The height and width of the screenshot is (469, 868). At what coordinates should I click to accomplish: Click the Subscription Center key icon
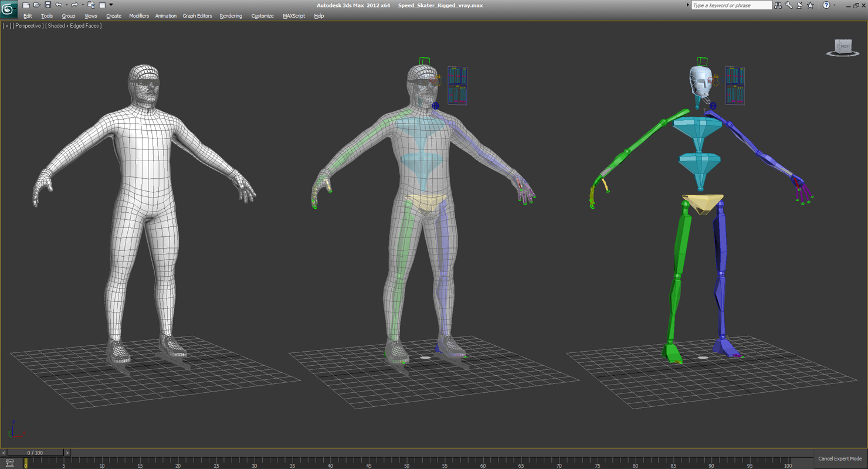point(789,5)
